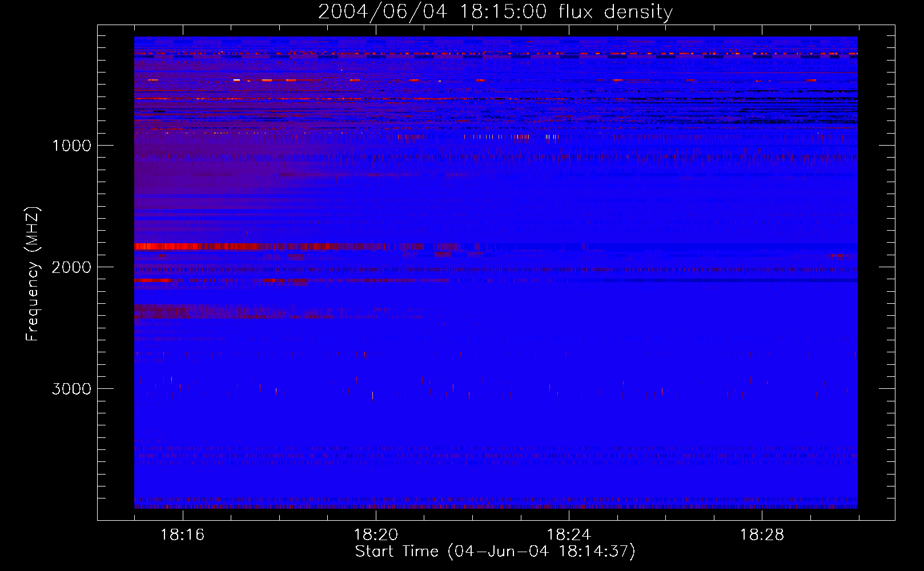Screen dimensions: 924x571
Task: Click the 3000 frequency tick label
Action: [x=71, y=389]
